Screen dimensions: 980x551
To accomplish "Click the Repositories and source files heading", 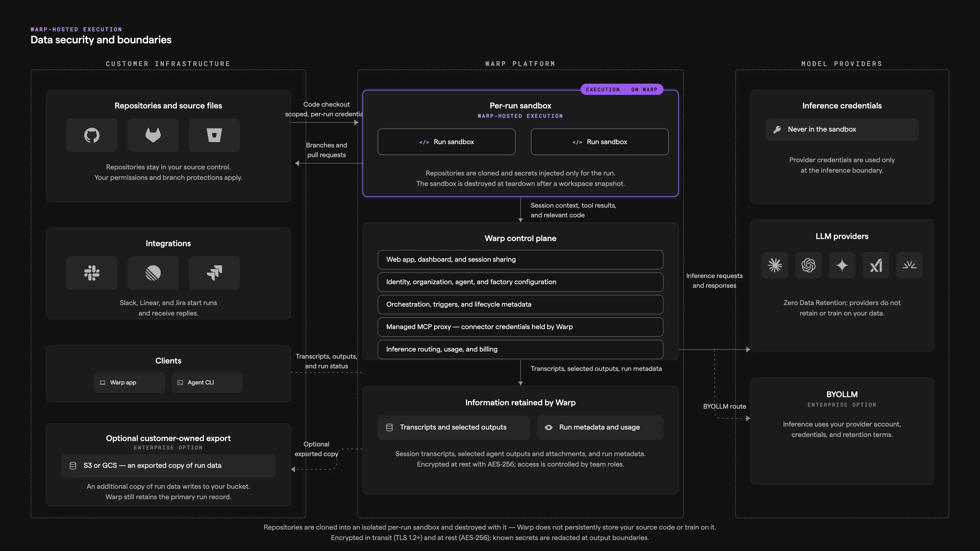I will point(168,106).
